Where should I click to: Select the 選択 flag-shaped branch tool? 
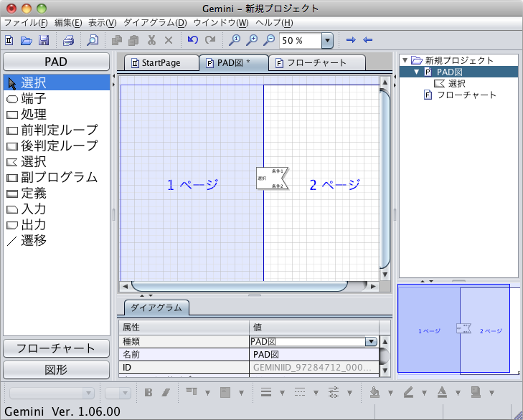57,162
